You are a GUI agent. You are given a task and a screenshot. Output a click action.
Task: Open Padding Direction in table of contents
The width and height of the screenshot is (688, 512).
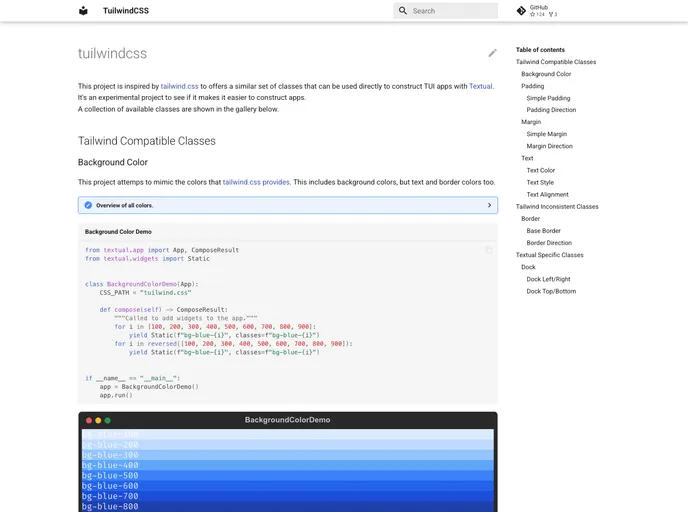pos(552,110)
